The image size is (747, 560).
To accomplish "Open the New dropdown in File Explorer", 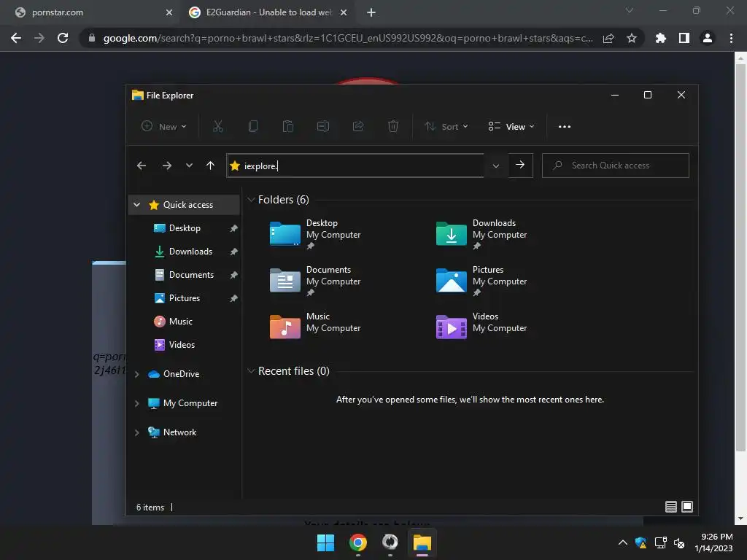I will click(x=164, y=126).
